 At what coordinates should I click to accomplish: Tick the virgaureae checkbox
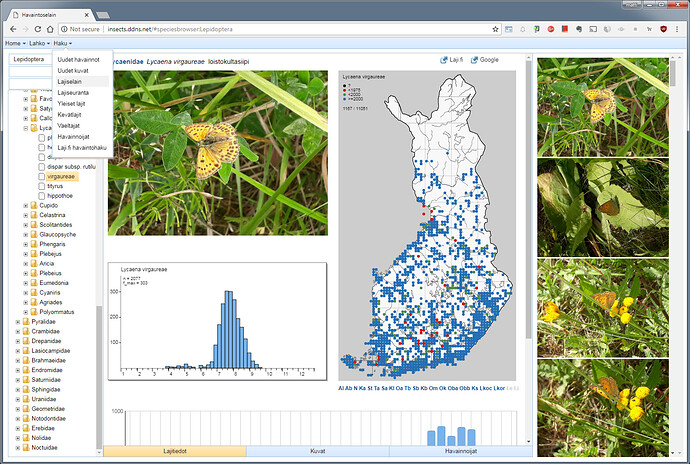coord(41,177)
